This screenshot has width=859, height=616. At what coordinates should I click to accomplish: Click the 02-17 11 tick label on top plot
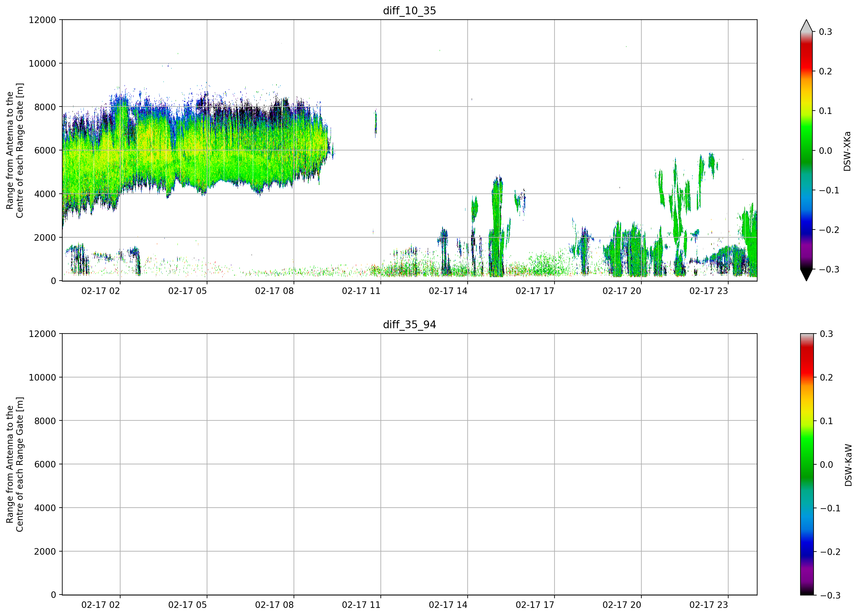(x=361, y=291)
